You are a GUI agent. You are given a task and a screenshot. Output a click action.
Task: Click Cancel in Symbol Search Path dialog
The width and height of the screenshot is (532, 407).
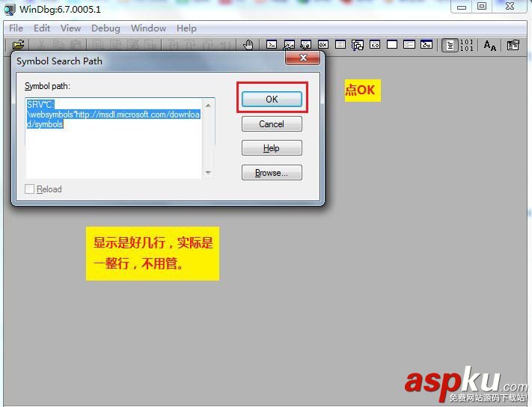tap(272, 123)
